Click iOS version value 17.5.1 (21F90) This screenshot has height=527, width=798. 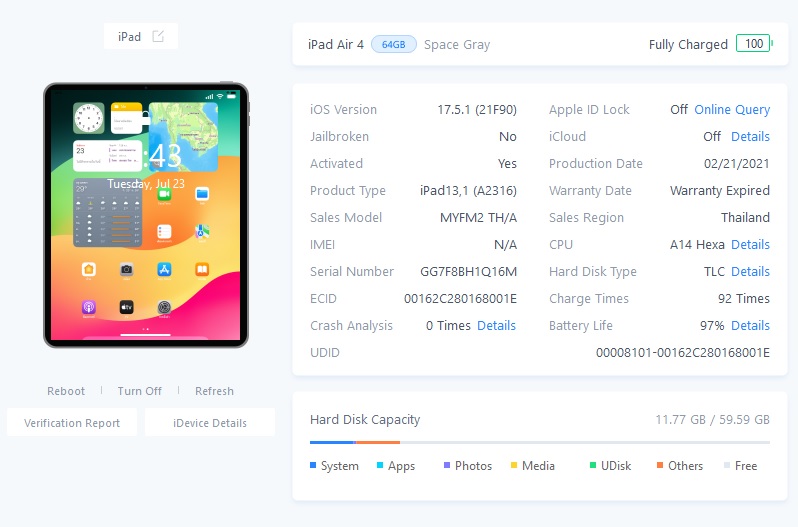coord(477,109)
